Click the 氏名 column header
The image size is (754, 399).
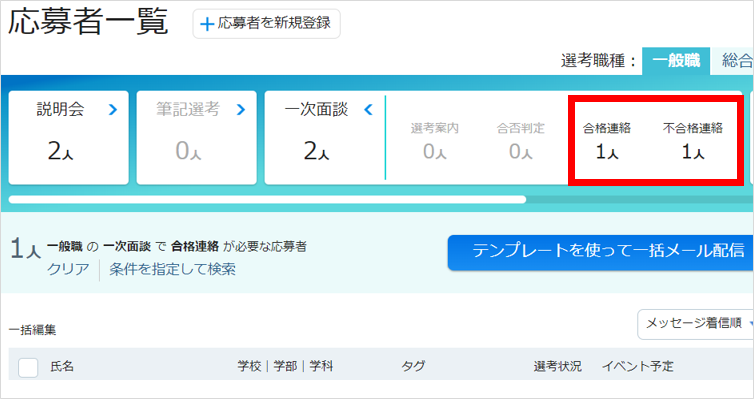click(x=62, y=366)
